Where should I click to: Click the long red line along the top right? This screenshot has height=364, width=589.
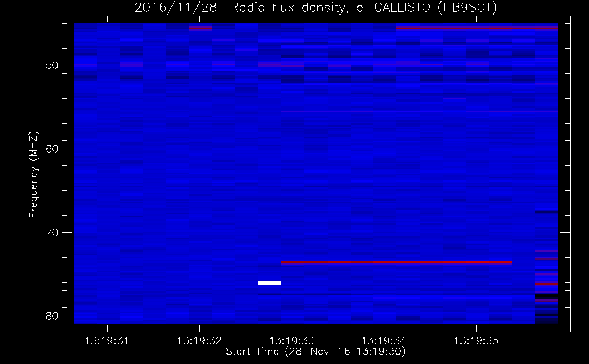tap(477, 28)
